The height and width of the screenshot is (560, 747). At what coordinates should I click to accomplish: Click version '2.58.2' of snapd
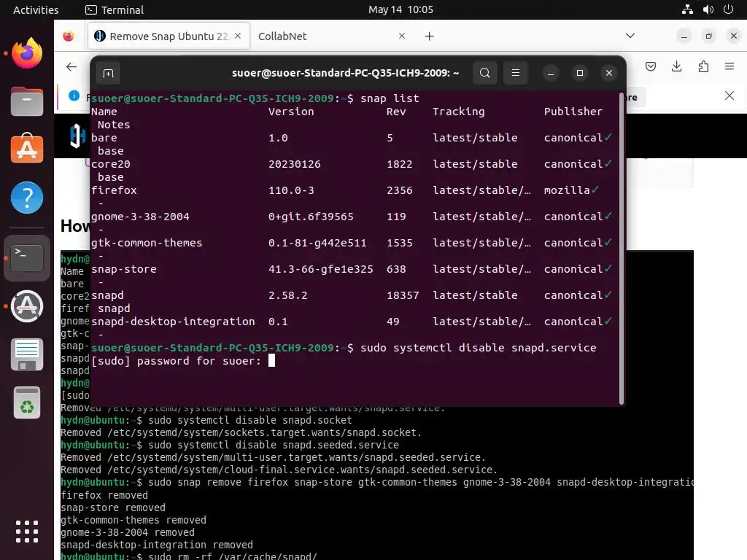(x=287, y=295)
